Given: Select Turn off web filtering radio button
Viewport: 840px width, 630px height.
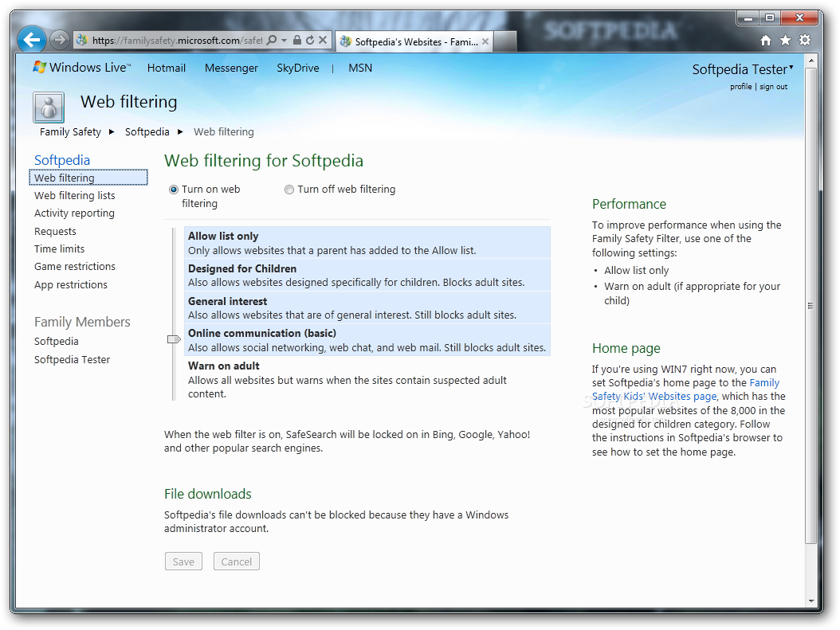Looking at the screenshot, I should pos(289,190).
